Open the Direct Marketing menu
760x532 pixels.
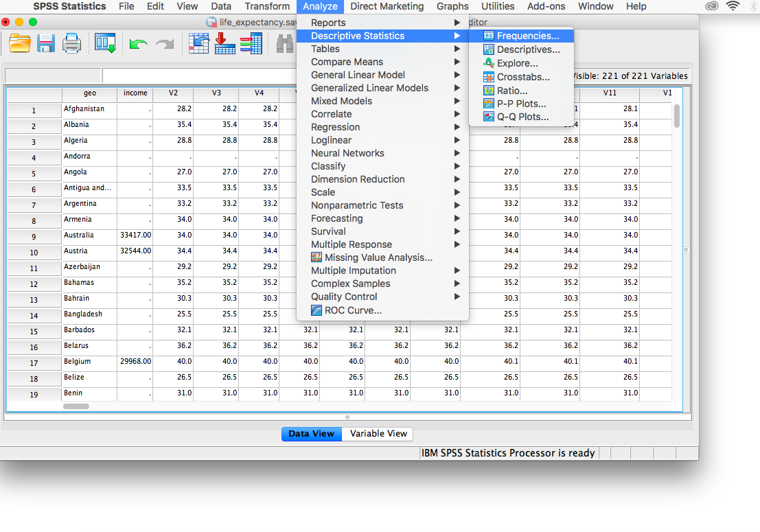coord(387,6)
